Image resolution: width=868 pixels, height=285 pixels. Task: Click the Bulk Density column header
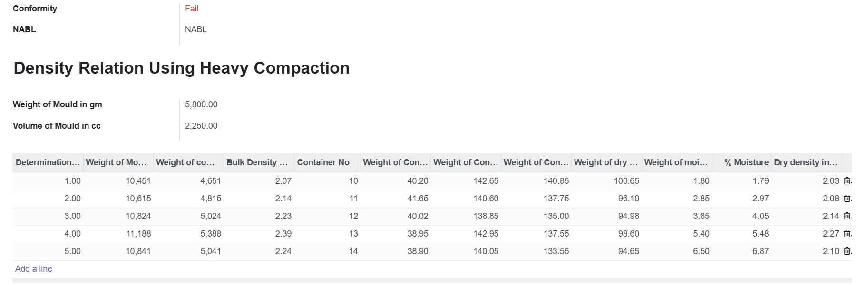pyautogui.click(x=259, y=162)
